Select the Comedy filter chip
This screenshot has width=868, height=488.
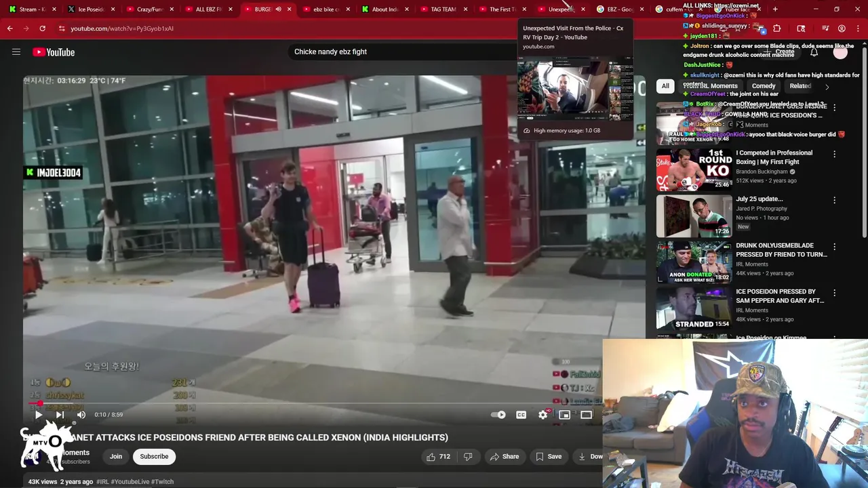tap(764, 86)
